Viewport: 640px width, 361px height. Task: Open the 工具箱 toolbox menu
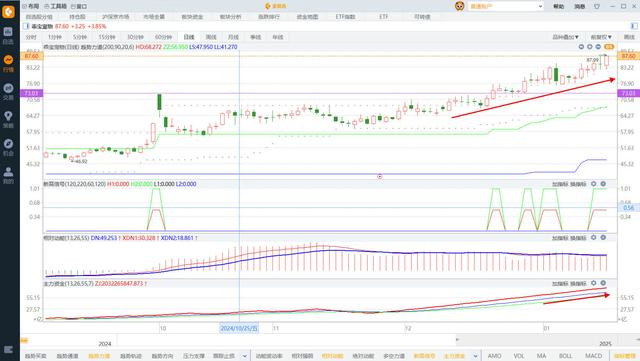point(56,6)
